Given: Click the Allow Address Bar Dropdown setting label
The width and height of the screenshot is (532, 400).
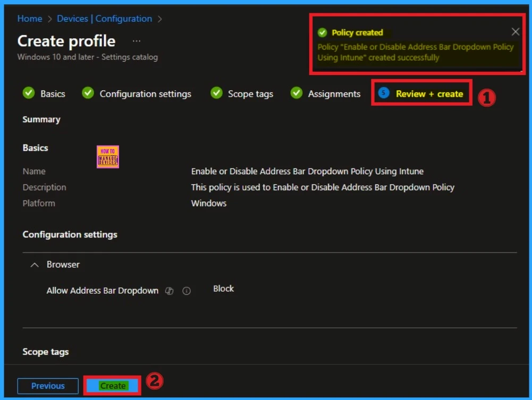Looking at the screenshot, I should pyautogui.click(x=103, y=291).
